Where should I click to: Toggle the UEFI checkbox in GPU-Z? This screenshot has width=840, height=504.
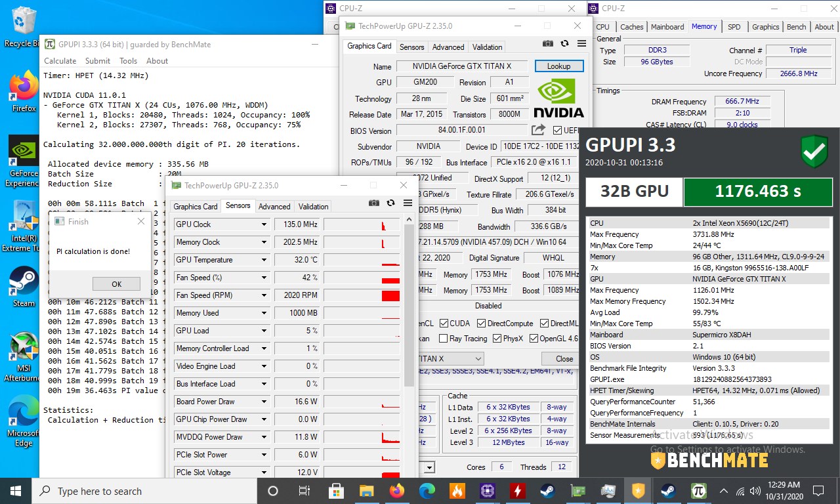[558, 130]
